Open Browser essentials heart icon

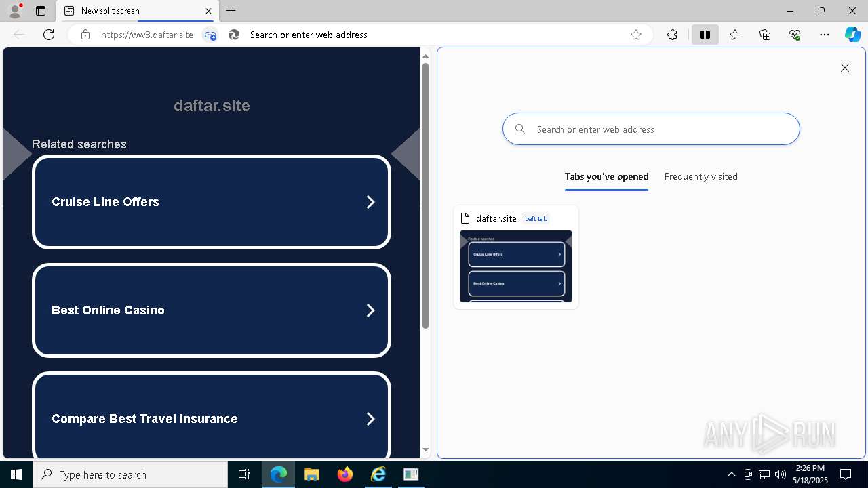point(795,35)
